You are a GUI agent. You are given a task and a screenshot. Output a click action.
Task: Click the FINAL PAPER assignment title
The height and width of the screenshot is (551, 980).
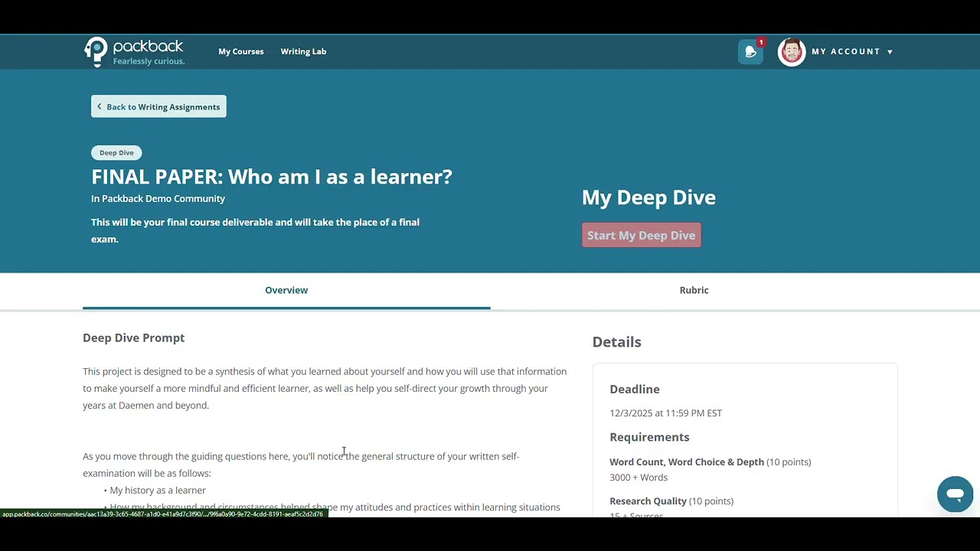(272, 177)
